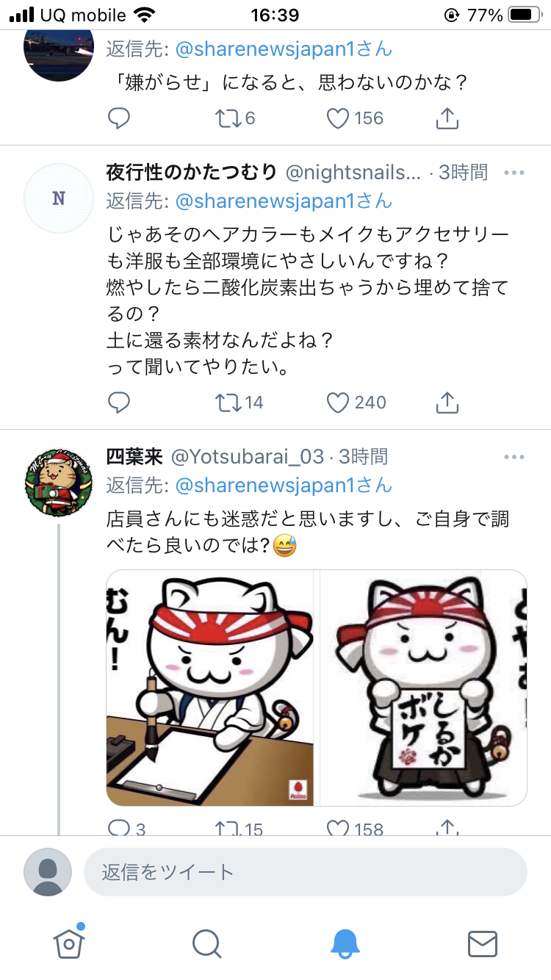The height and width of the screenshot is (980, 551).
Task: Open the Notifications bell tab
Action: point(345,943)
